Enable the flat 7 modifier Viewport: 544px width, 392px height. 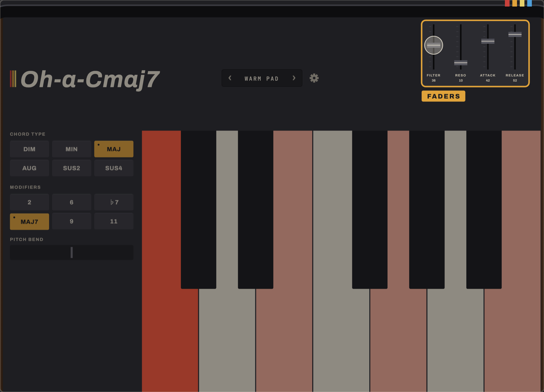click(114, 202)
